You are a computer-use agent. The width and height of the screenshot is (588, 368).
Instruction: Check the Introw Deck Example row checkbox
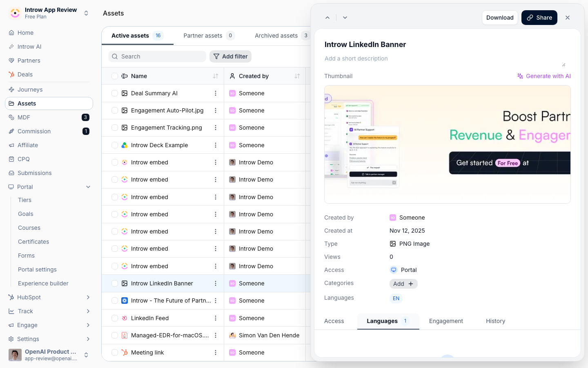[x=115, y=145]
